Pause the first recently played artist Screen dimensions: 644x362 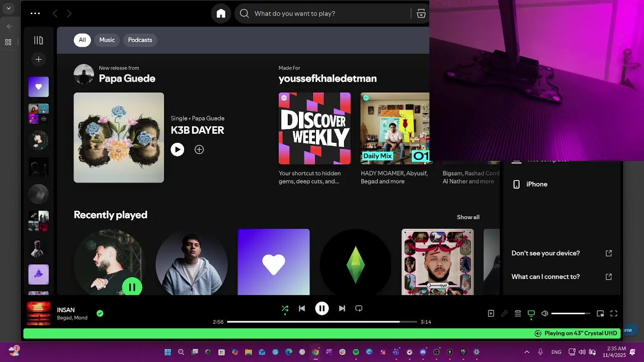(x=132, y=287)
